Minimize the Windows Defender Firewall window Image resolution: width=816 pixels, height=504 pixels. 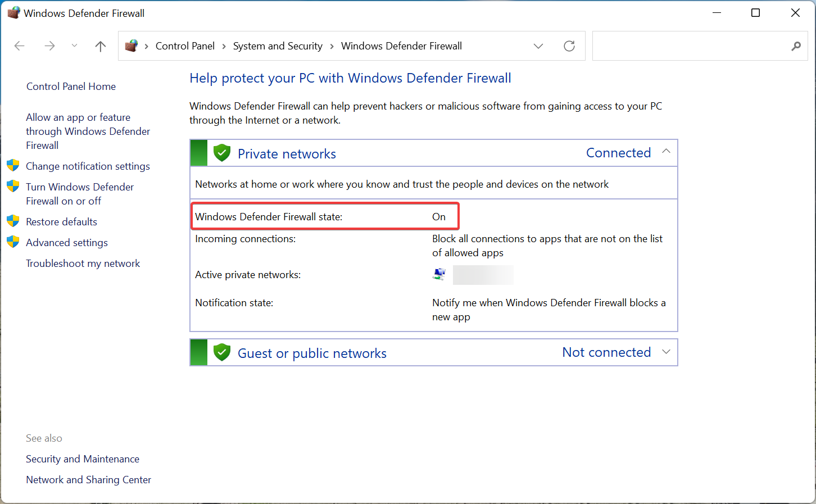pos(717,13)
